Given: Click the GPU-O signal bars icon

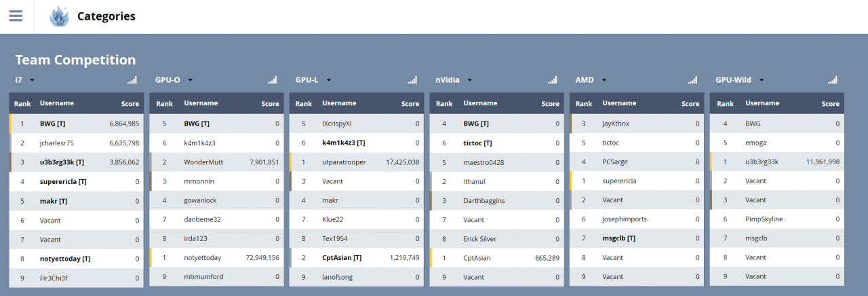Looking at the screenshot, I should point(272,80).
